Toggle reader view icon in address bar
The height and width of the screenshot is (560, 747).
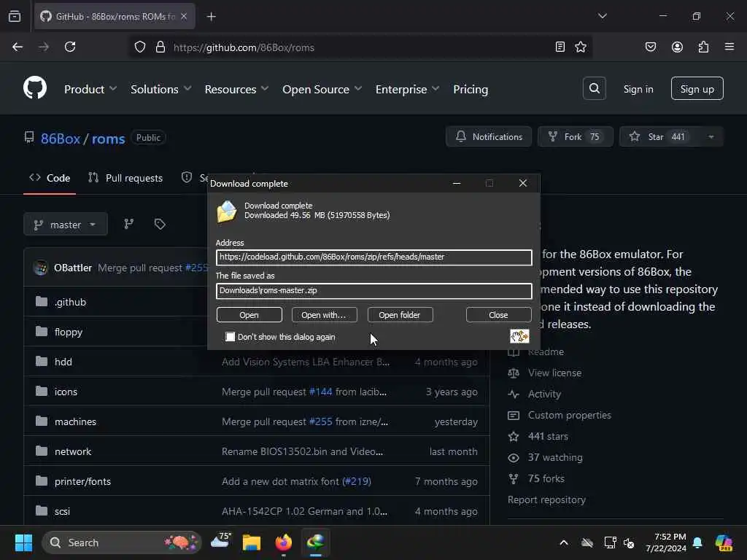[560, 47]
